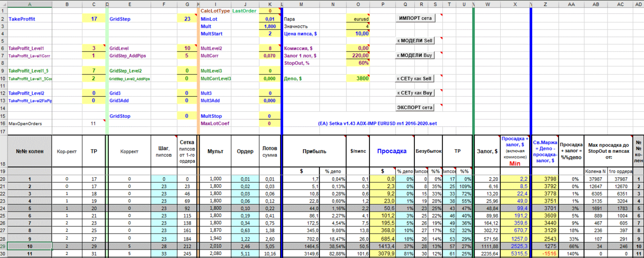This screenshot has width=644, height=258.
Task: Select the eurusd pair cell
Action: tap(358, 18)
